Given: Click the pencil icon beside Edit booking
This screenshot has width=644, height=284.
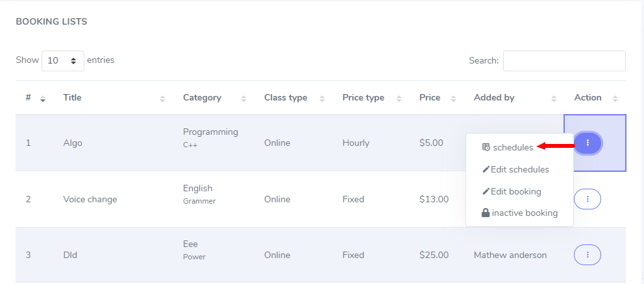Looking at the screenshot, I should coord(486,192).
